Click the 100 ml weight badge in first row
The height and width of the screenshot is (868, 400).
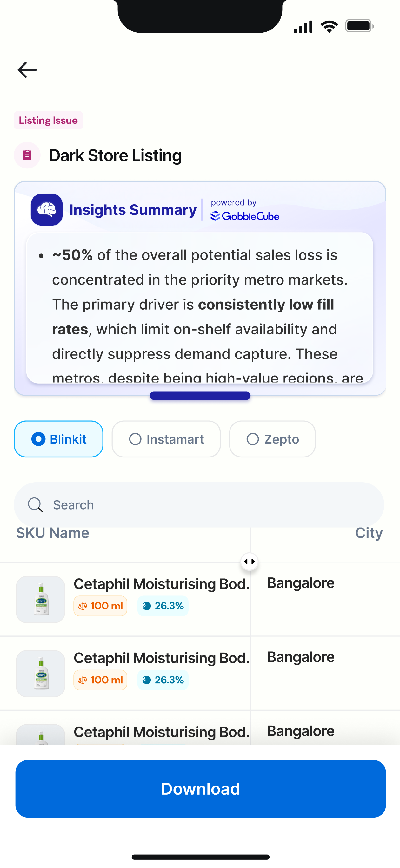point(100,606)
